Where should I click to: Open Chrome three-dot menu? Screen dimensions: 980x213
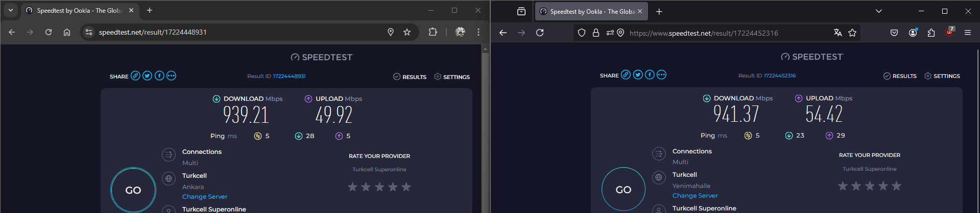[479, 32]
